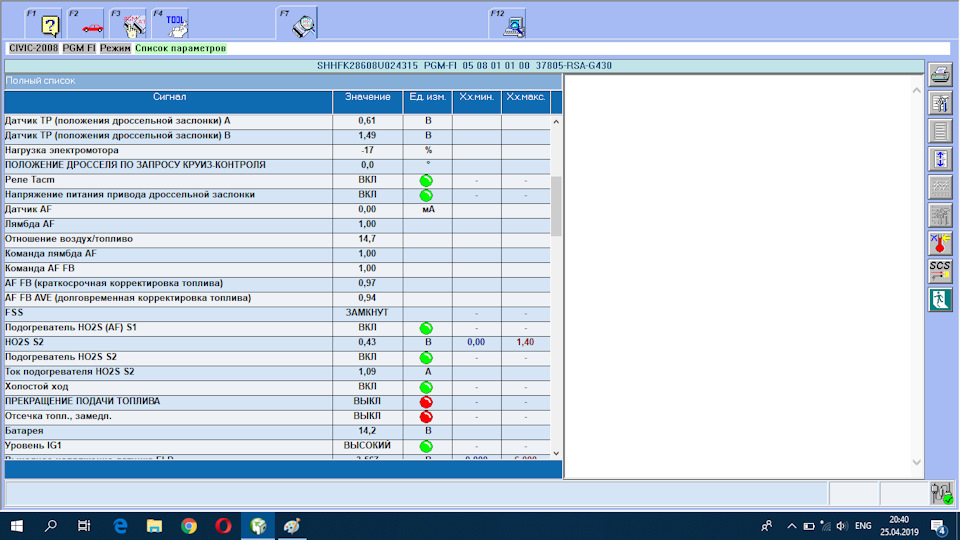Open the notification center icon
The height and width of the screenshot is (540, 960).
click(939, 526)
